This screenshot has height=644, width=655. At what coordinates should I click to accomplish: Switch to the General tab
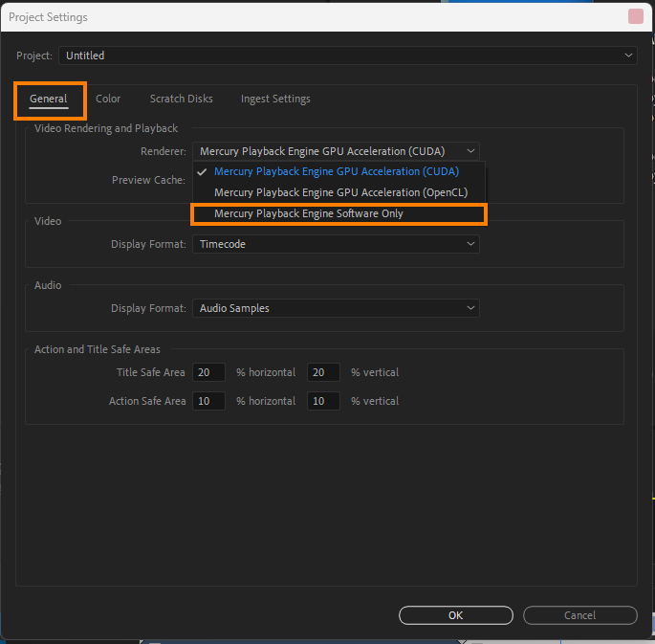tap(49, 100)
